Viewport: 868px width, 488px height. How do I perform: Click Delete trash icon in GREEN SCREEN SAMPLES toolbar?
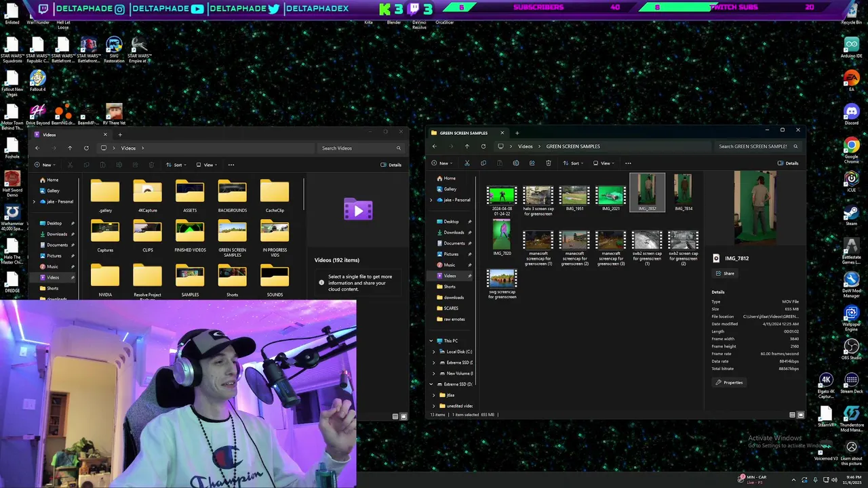(x=548, y=163)
